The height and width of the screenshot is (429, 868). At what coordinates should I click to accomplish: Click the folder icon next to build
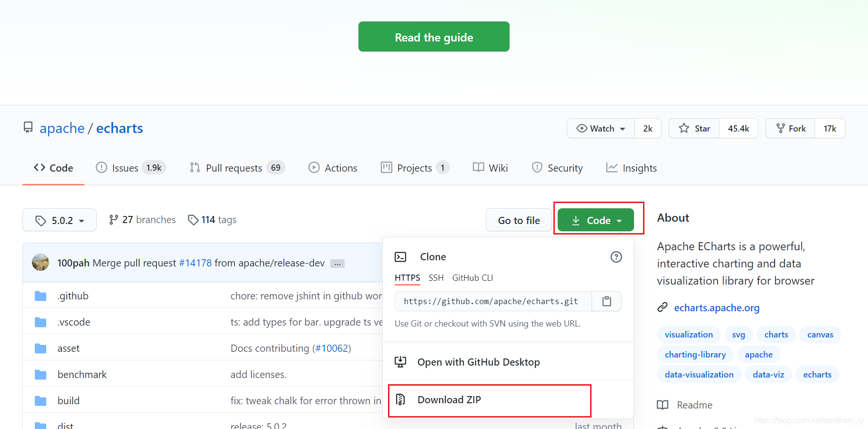[41, 401]
